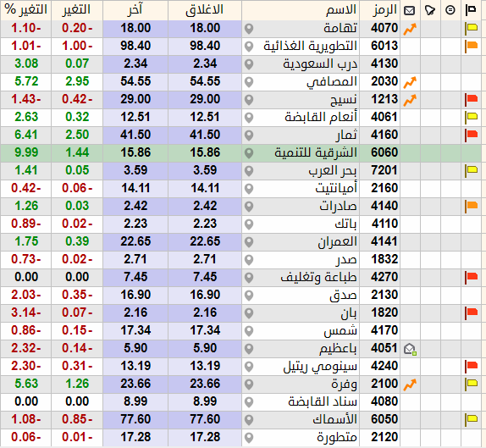Click the closing price 54.55 for المصافي
The width and height of the screenshot is (486, 448).
pos(205,81)
